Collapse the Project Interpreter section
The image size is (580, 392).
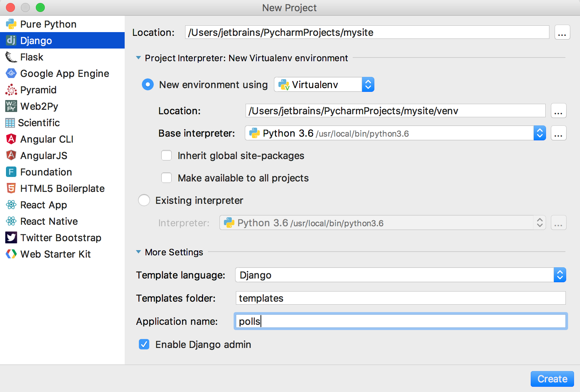point(138,58)
